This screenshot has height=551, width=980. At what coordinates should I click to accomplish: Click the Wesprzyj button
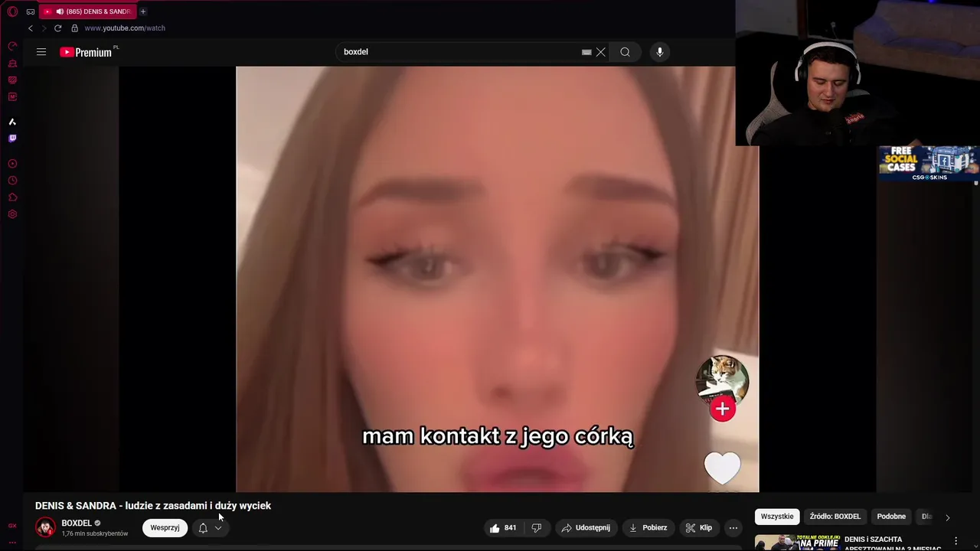165,527
